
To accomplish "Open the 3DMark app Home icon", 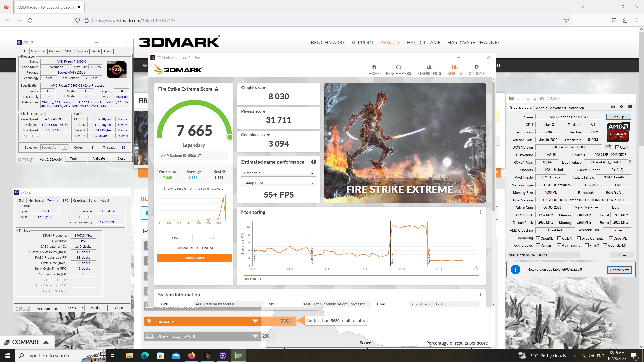I will pos(374,67).
